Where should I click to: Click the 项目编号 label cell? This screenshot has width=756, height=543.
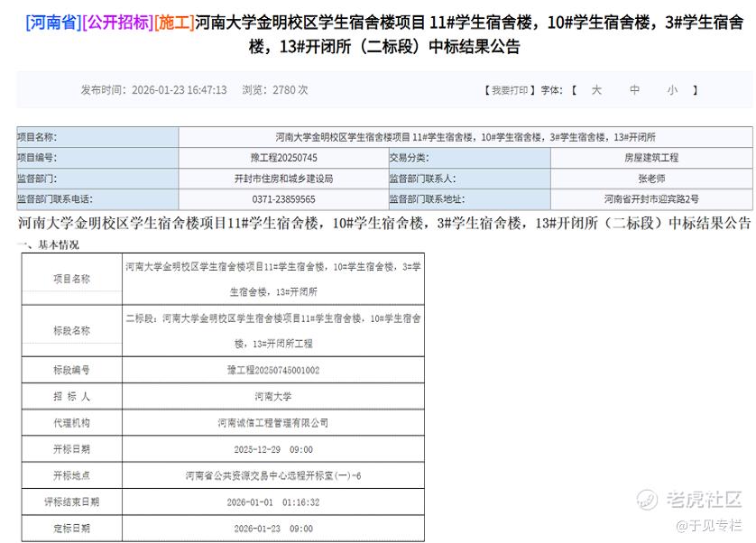click(97, 158)
